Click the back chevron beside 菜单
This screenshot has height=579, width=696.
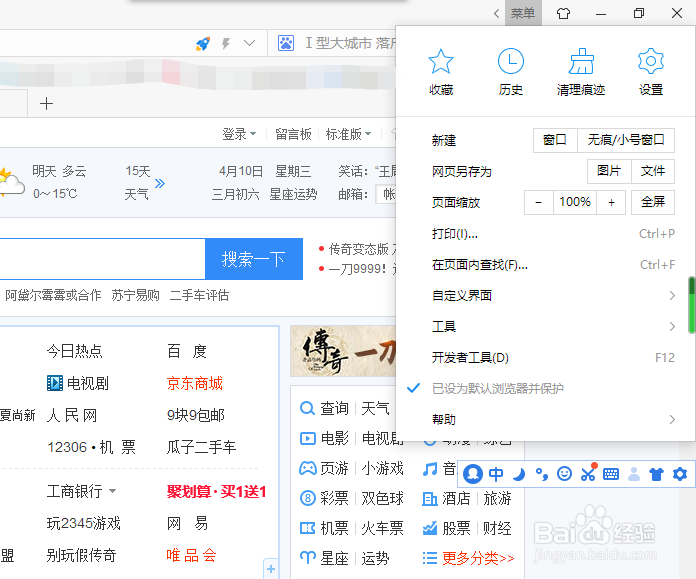496,13
